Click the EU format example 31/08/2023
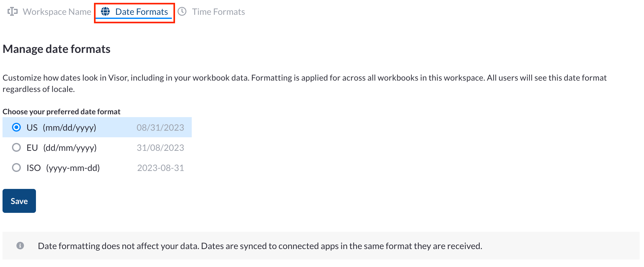The image size is (644, 267). point(161,147)
